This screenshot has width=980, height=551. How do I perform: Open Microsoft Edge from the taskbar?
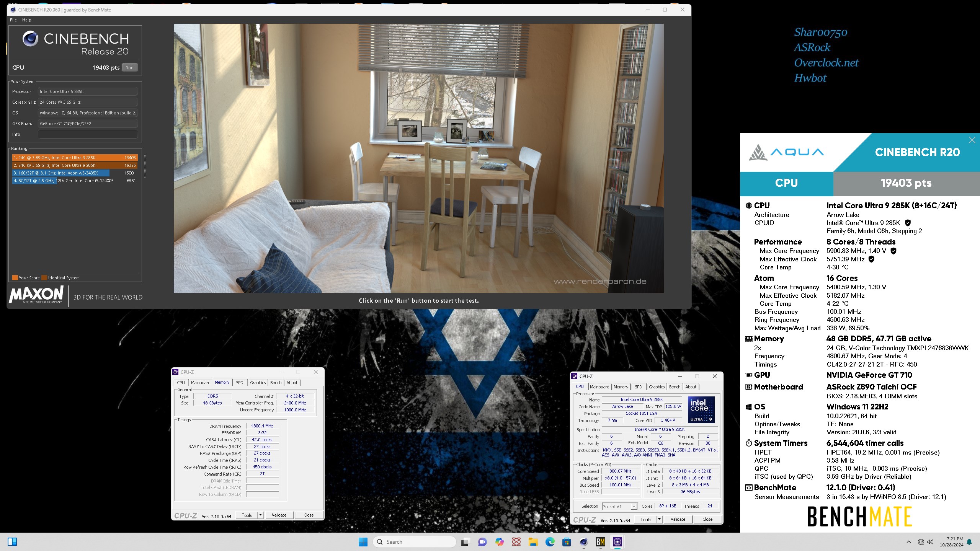[x=550, y=542]
